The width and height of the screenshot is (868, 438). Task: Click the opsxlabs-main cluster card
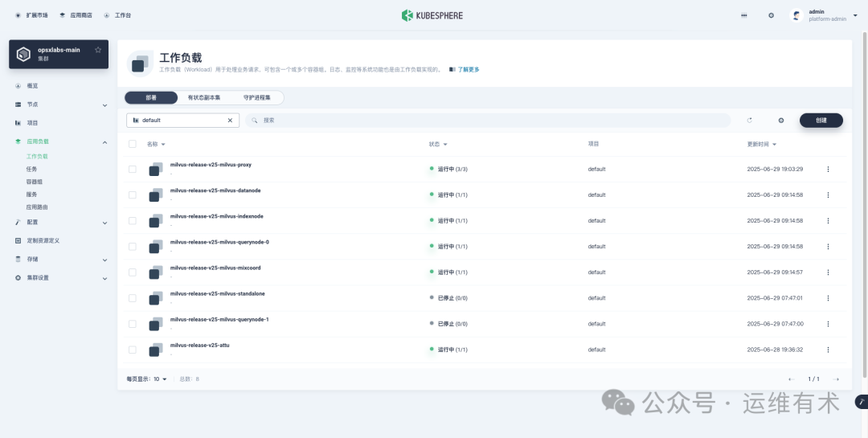coord(59,55)
